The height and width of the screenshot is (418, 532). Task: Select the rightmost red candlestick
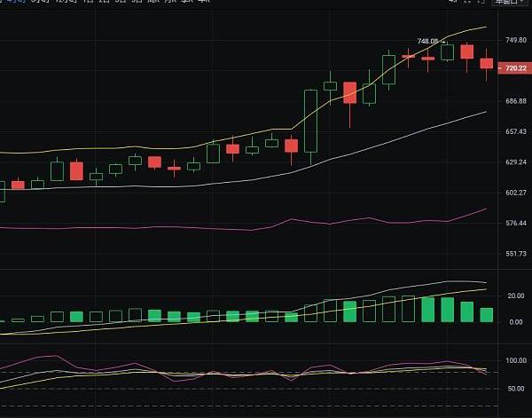click(487, 63)
